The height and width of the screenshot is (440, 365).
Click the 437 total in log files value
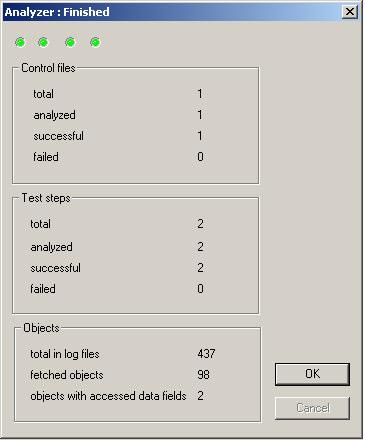[x=206, y=353]
